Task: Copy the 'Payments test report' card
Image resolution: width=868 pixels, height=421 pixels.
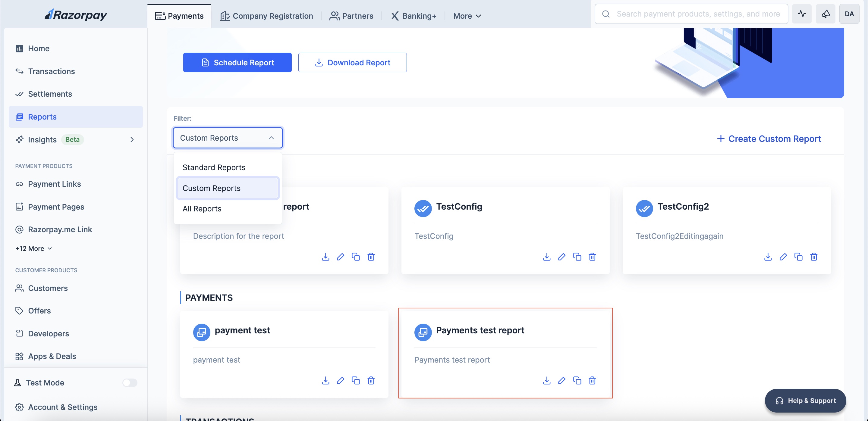Action: (577, 381)
